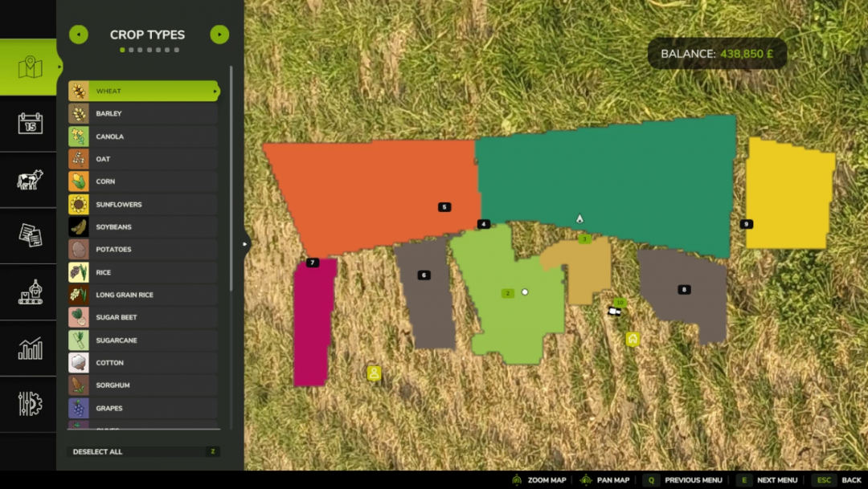
Task: Click the yellow colored field area
Action: coord(789,194)
